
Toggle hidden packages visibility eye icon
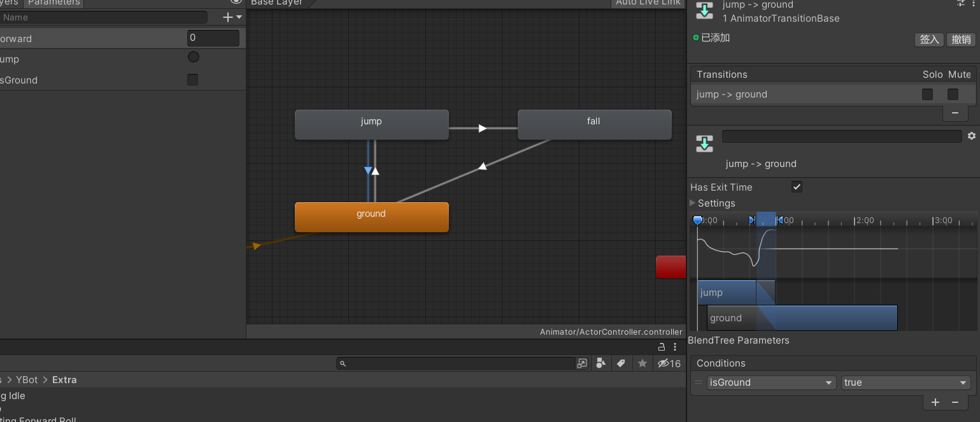(x=669, y=363)
